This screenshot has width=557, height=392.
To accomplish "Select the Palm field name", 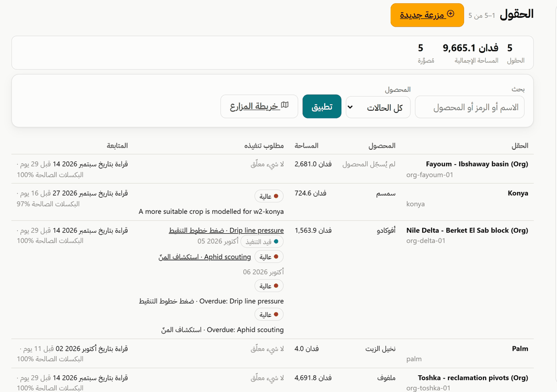I will (520, 349).
